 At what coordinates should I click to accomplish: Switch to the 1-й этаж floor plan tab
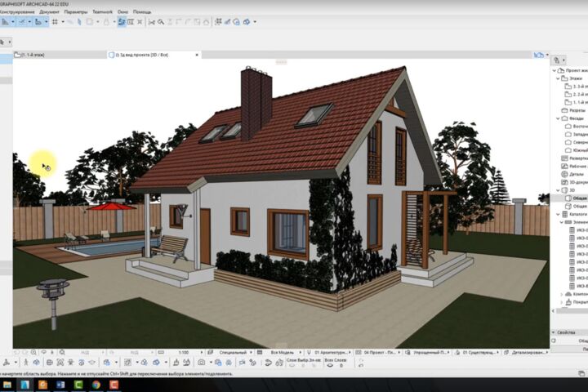tap(60, 55)
